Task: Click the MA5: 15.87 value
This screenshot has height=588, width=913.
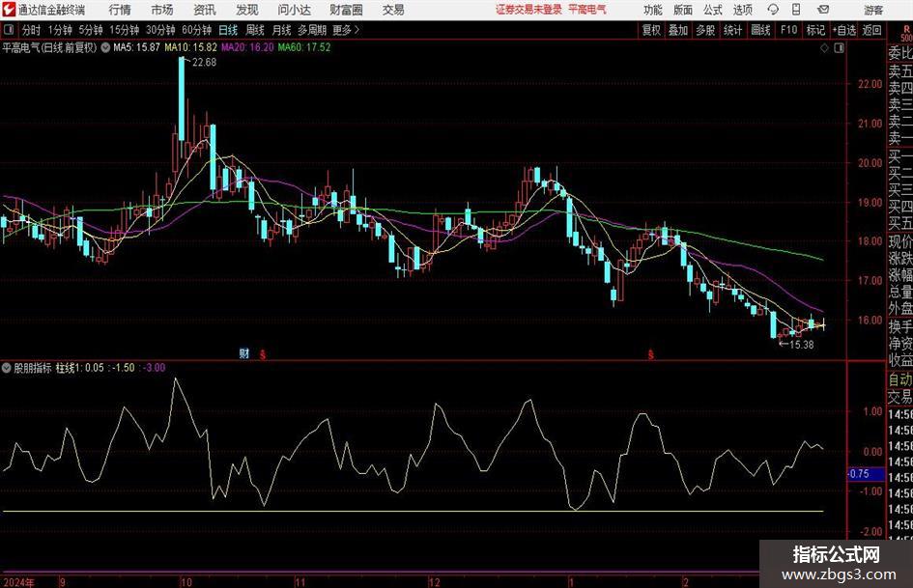Action: click(136, 47)
